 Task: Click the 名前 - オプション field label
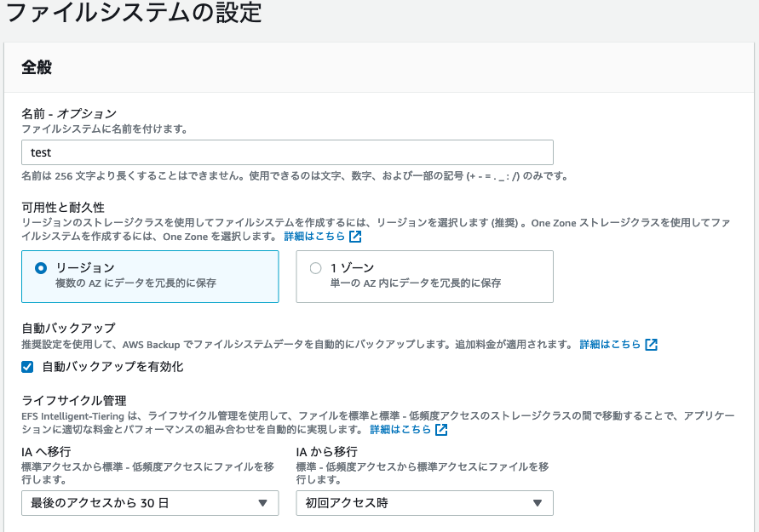point(69,114)
